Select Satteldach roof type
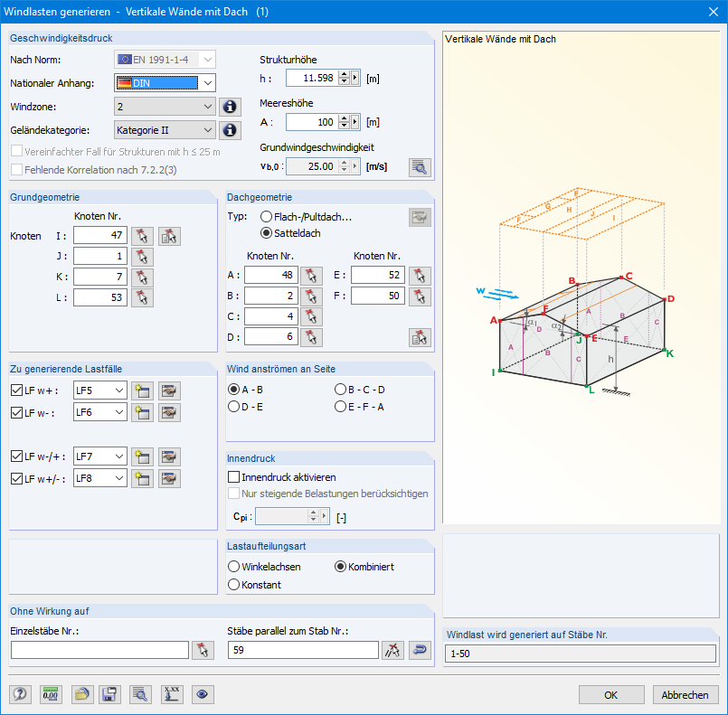 coord(266,233)
